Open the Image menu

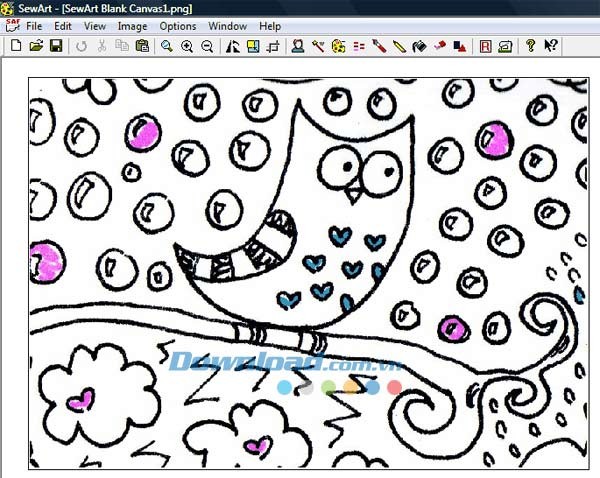132,25
